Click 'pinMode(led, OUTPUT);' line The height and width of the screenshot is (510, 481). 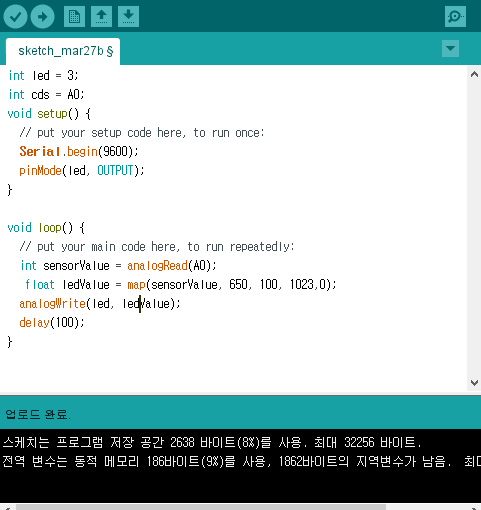(x=82, y=171)
